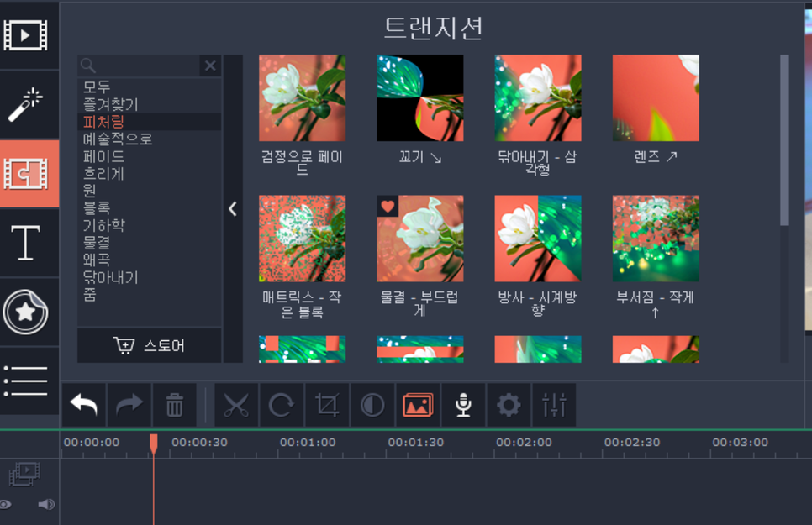Open Audio properties equalizer icon
The image size is (812, 525).
pos(554,405)
